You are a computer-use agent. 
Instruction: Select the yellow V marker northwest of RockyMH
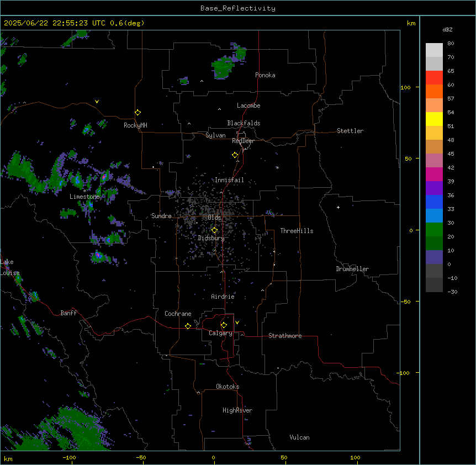97,102
